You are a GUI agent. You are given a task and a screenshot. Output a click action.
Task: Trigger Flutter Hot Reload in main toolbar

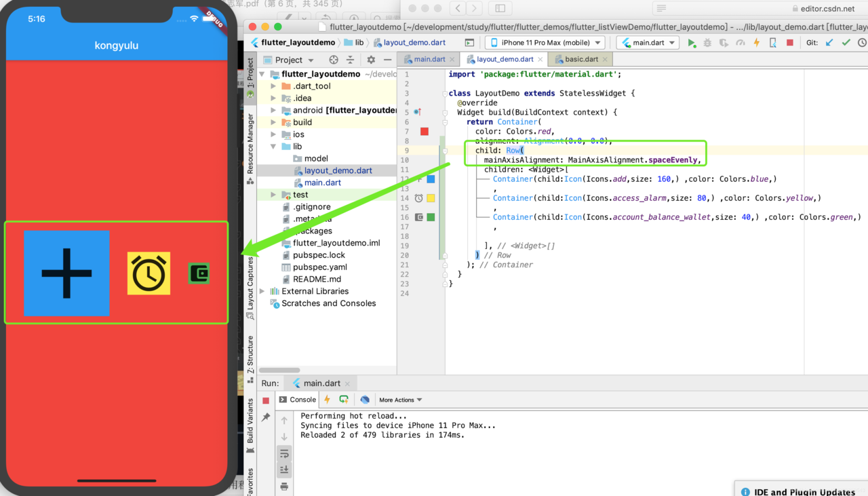pyautogui.click(x=756, y=43)
